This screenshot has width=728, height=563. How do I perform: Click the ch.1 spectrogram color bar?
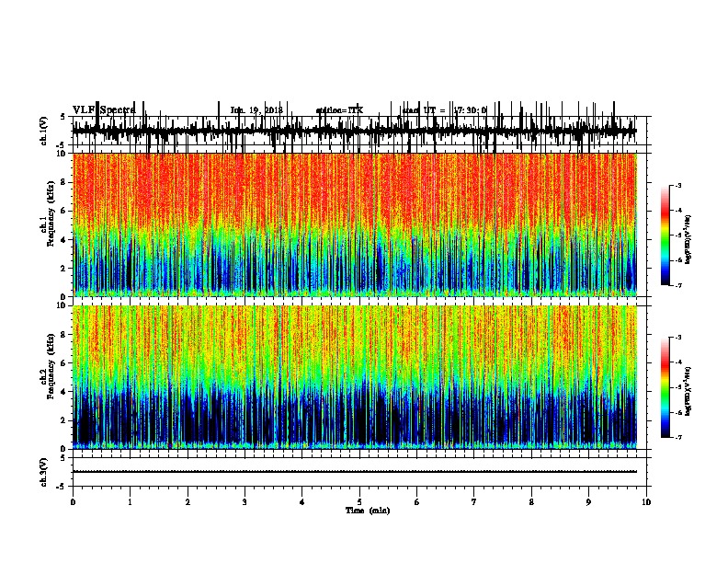click(665, 236)
